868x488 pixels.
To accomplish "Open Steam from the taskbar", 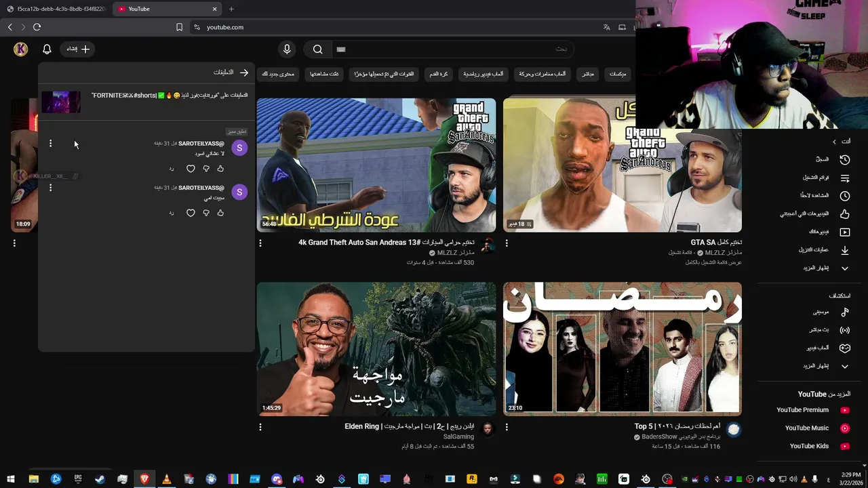I will pyautogui.click(x=100, y=479).
